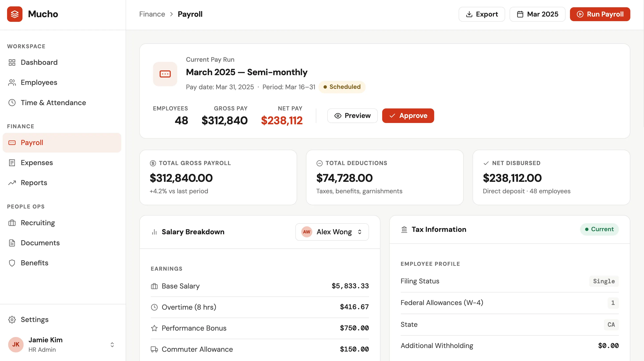Click the Preview button
The height and width of the screenshot is (361, 644).
click(x=352, y=115)
